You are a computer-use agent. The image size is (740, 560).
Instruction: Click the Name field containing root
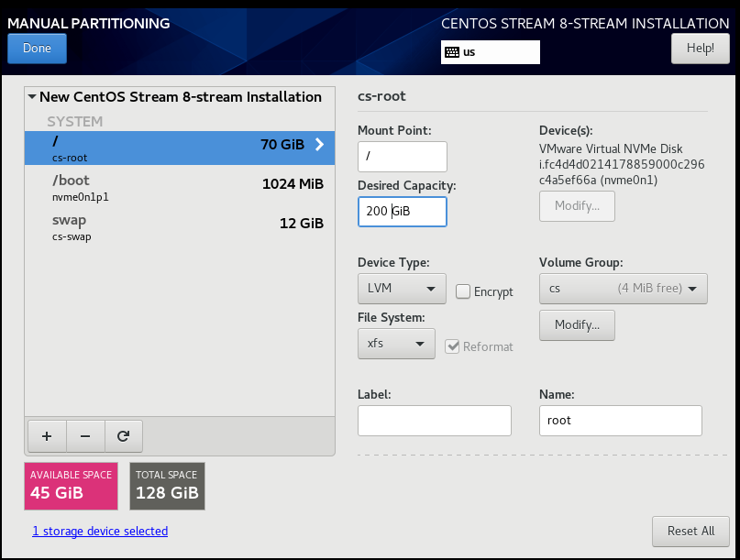point(621,421)
